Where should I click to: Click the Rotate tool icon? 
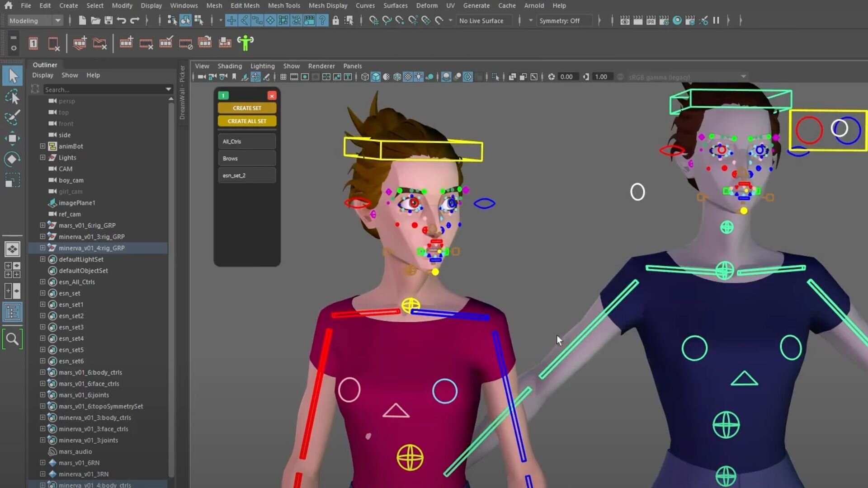pos(12,159)
